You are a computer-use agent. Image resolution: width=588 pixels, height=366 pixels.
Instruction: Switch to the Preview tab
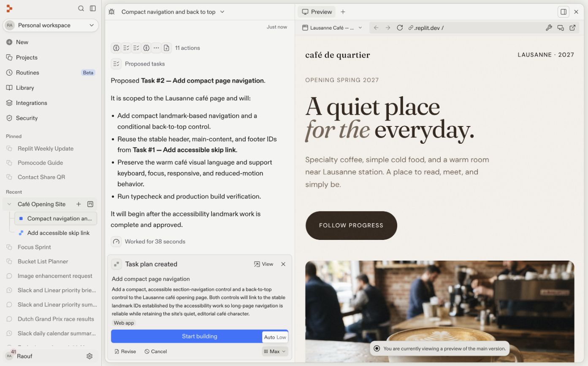coord(317,12)
